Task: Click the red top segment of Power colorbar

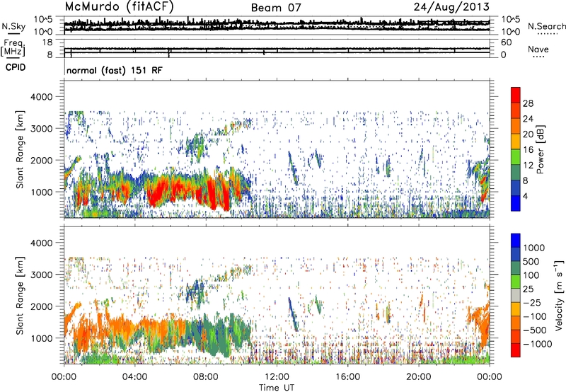Action: pyautogui.click(x=516, y=95)
